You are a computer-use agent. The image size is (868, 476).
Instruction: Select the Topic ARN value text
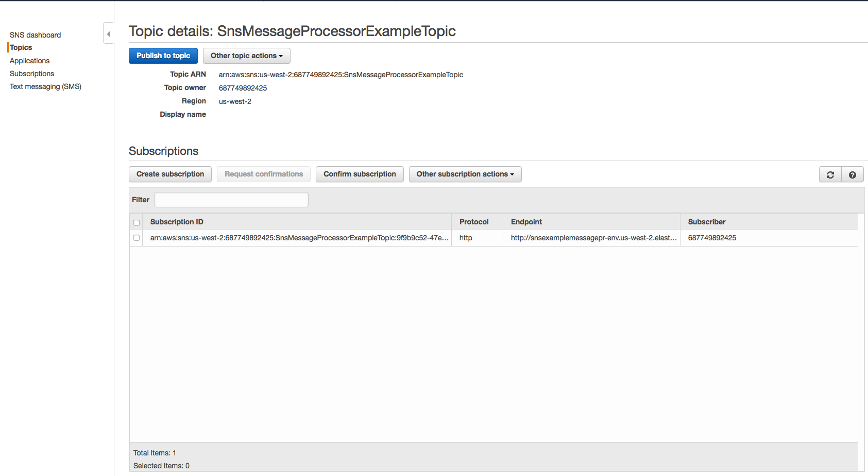tap(341, 75)
